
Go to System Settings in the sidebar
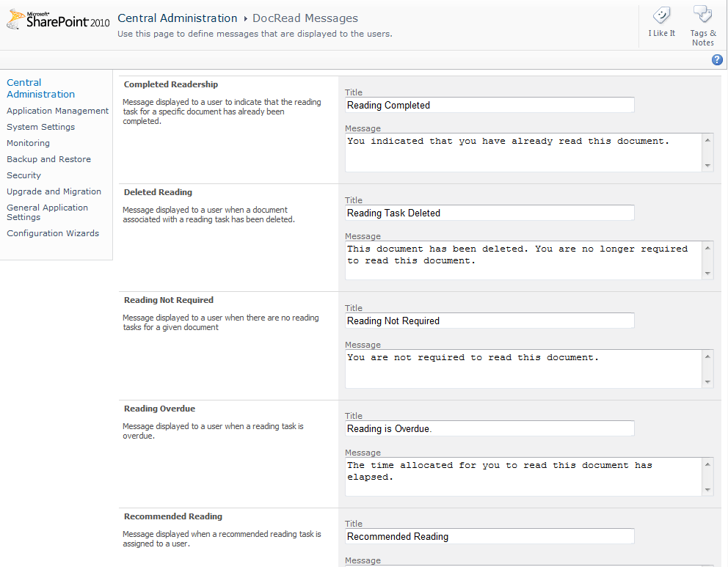pos(41,127)
